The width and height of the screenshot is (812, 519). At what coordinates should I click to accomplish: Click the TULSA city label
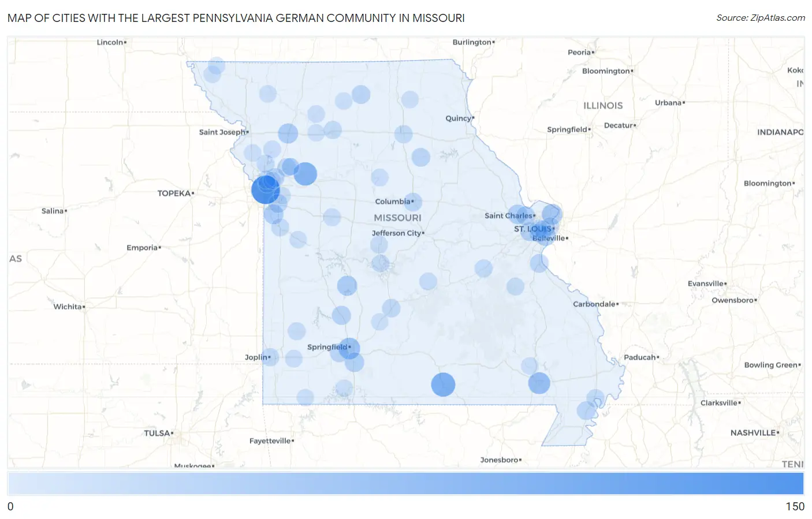pyautogui.click(x=157, y=433)
